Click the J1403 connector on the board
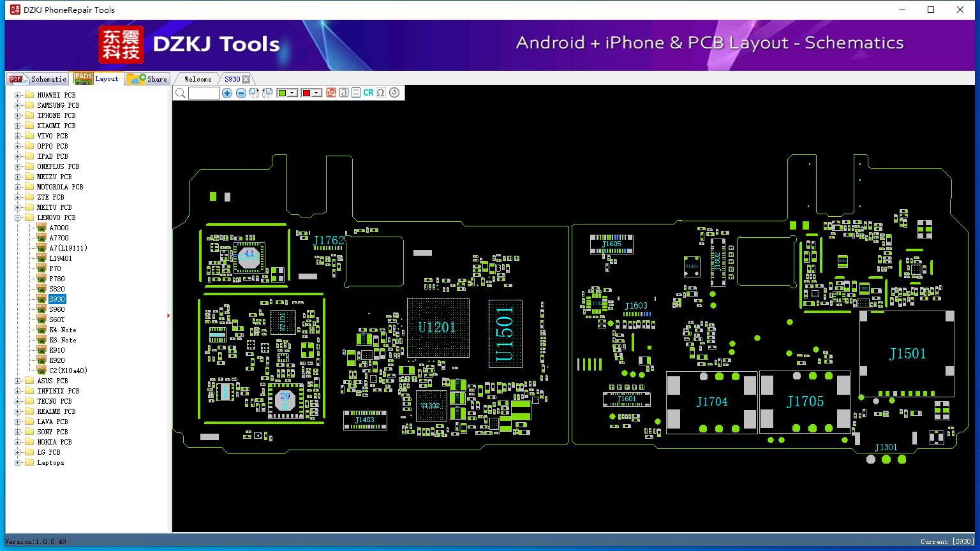 [x=365, y=420]
